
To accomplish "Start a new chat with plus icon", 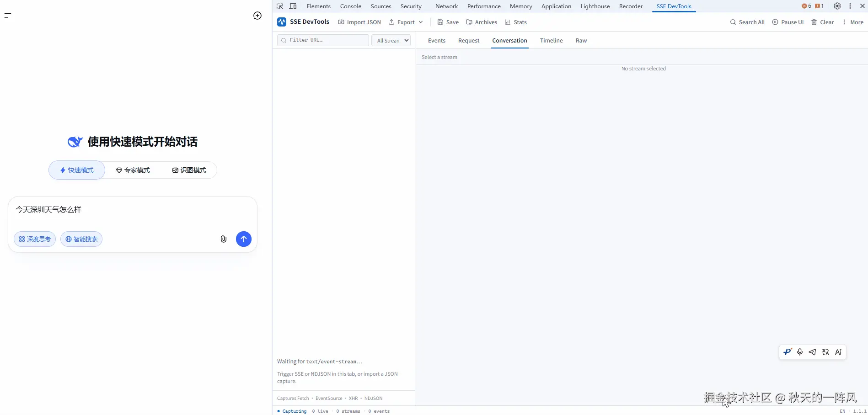I will (257, 16).
